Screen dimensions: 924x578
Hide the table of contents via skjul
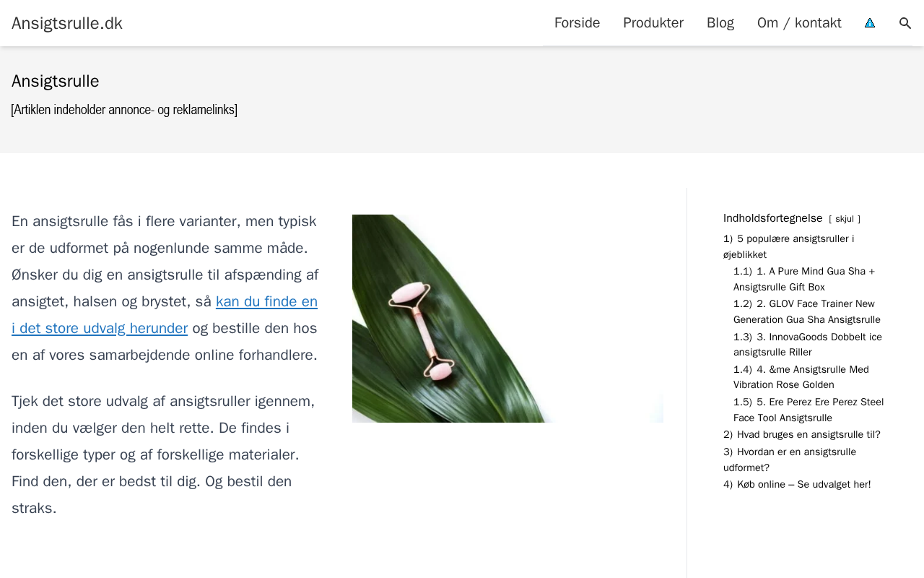coord(844,219)
